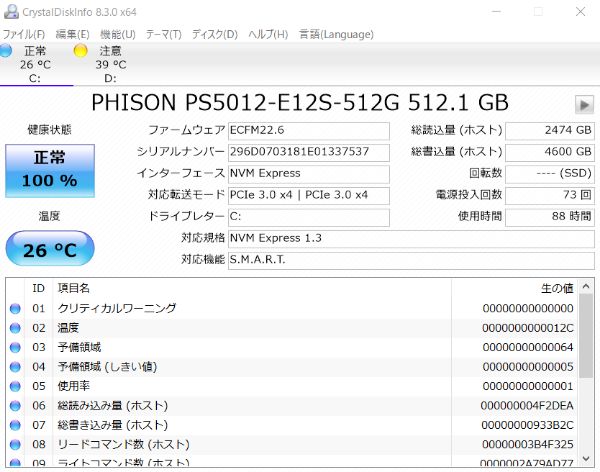Click the transfer mode field PCIe 3.0 x4
Viewport: 600px width, 472px height.
point(308,195)
